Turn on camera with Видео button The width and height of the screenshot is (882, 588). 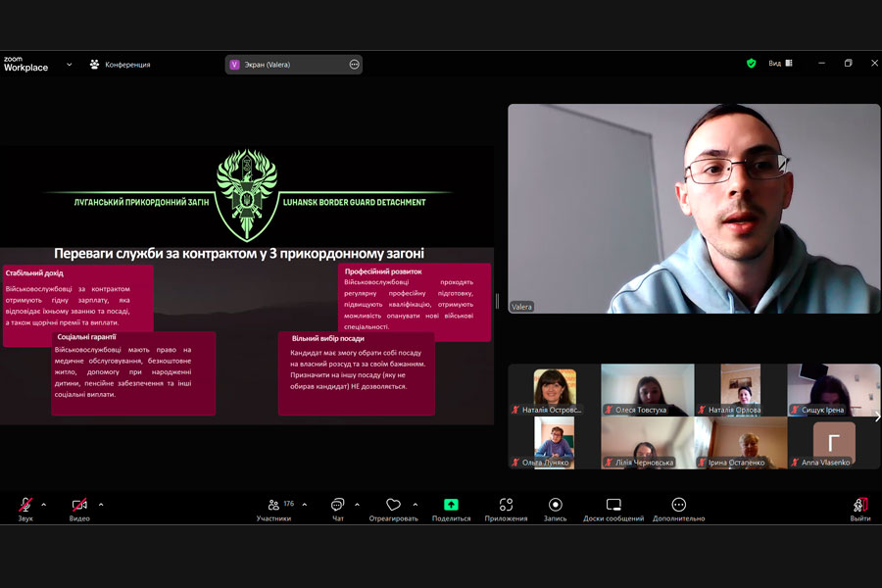point(79,509)
